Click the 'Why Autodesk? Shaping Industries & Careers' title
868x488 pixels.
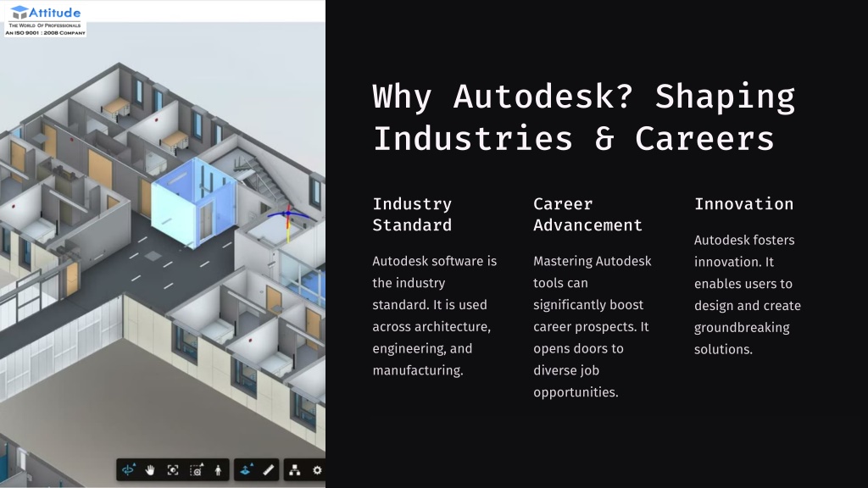[x=584, y=117]
